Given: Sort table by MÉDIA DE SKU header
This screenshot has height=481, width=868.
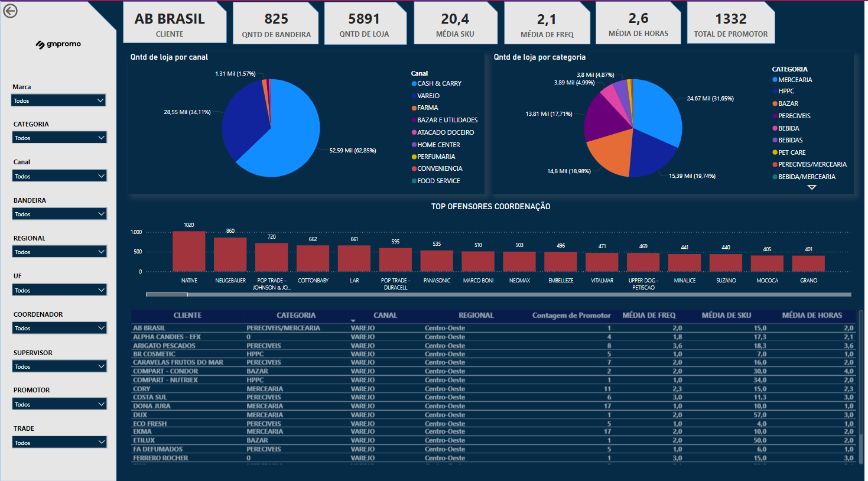Looking at the screenshot, I should pos(726,316).
